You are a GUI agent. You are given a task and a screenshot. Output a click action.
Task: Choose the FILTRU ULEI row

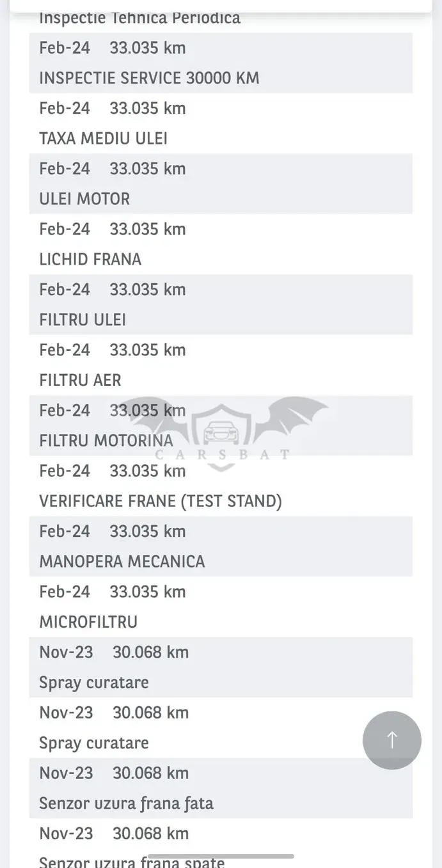pos(221,304)
